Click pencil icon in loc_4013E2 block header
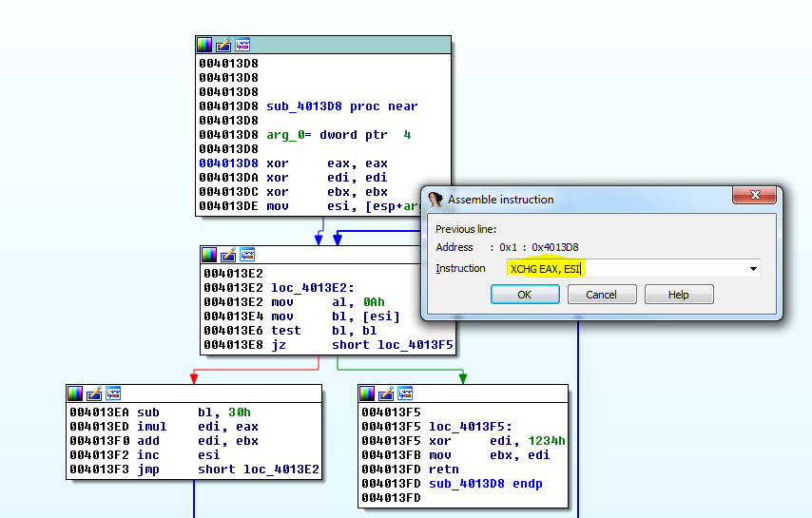 tap(228, 255)
